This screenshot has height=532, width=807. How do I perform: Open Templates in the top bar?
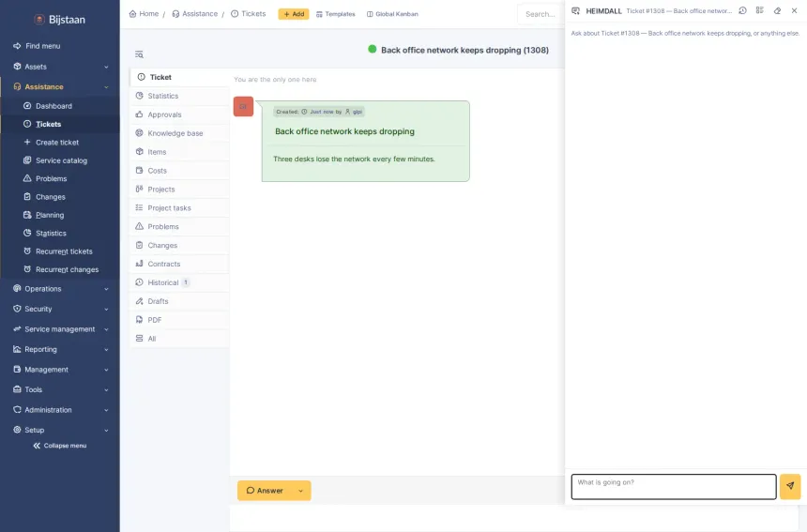pyautogui.click(x=336, y=14)
